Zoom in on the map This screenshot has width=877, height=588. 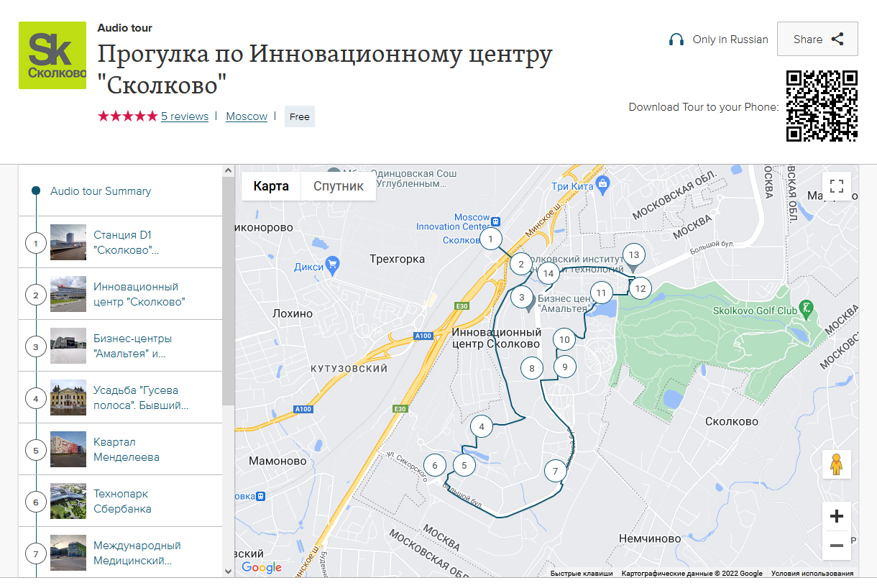pyautogui.click(x=836, y=516)
